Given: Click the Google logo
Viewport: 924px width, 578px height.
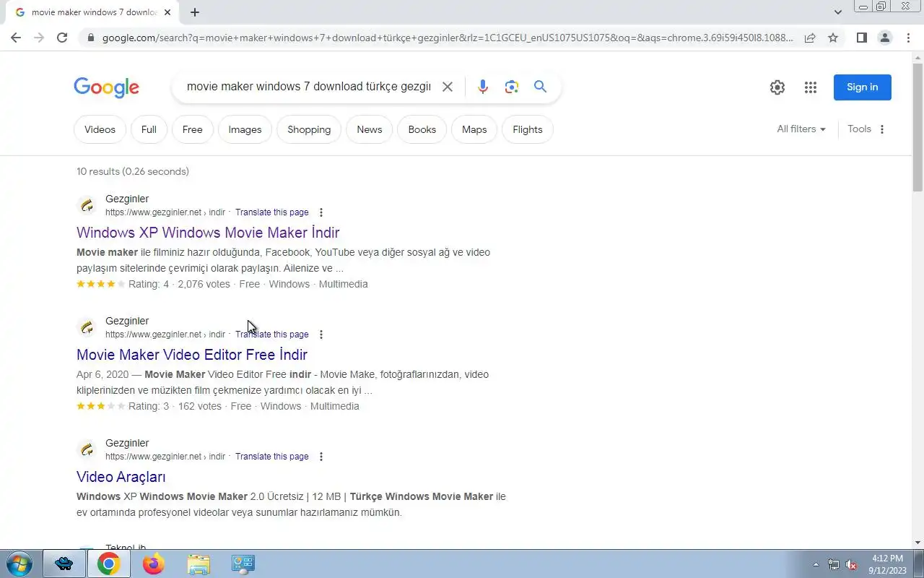Looking at the screenshot, I should [x=106, y=87].
